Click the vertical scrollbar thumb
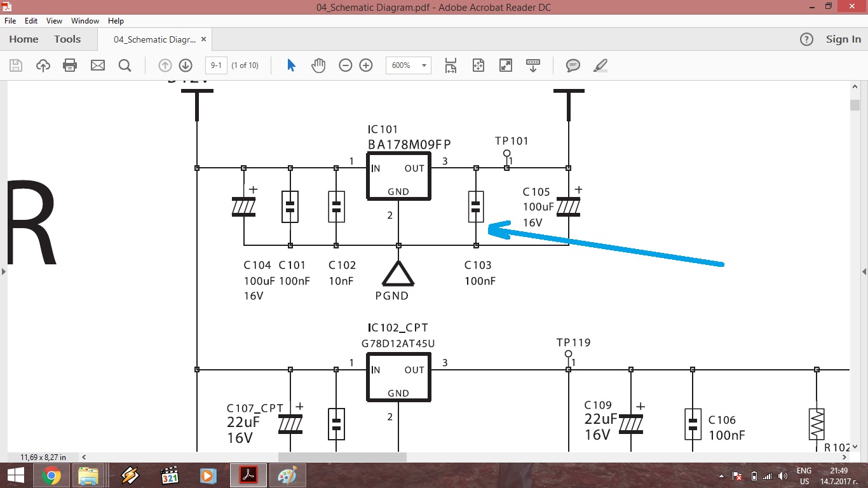The image size is (868, 488). click(855, 105)
